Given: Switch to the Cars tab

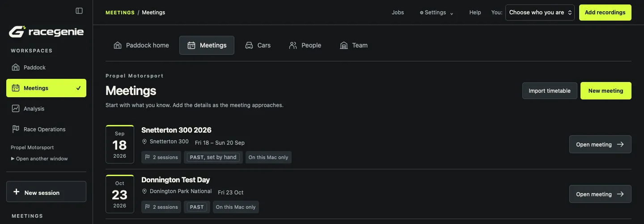Looking at the screenshot, I should click(258, 45).
